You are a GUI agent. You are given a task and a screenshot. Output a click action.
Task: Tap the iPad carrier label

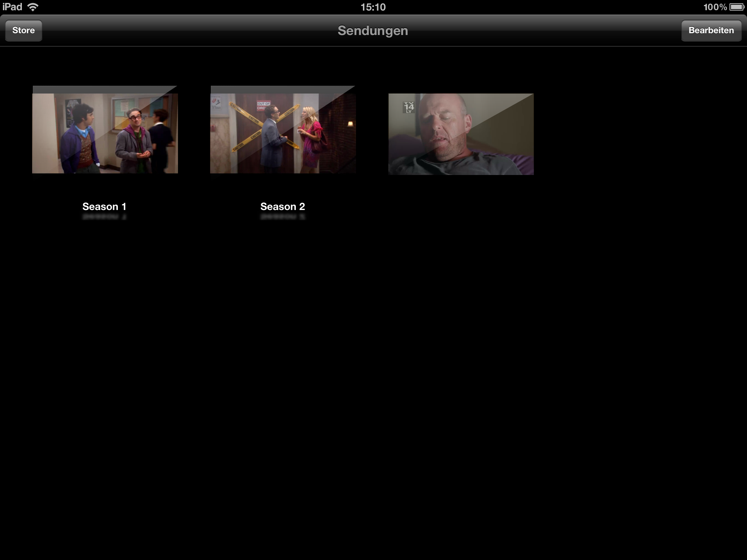point(12,7)
